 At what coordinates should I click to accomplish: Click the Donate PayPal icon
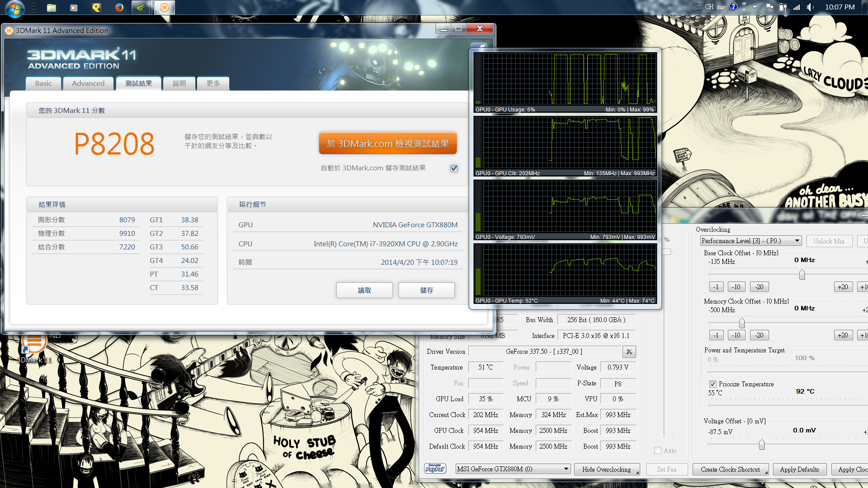pos(435,469)
